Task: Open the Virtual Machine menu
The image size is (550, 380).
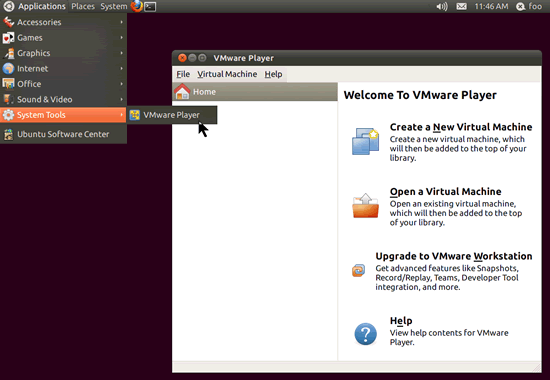Action: pyautogui.click(x=227, y=74)
